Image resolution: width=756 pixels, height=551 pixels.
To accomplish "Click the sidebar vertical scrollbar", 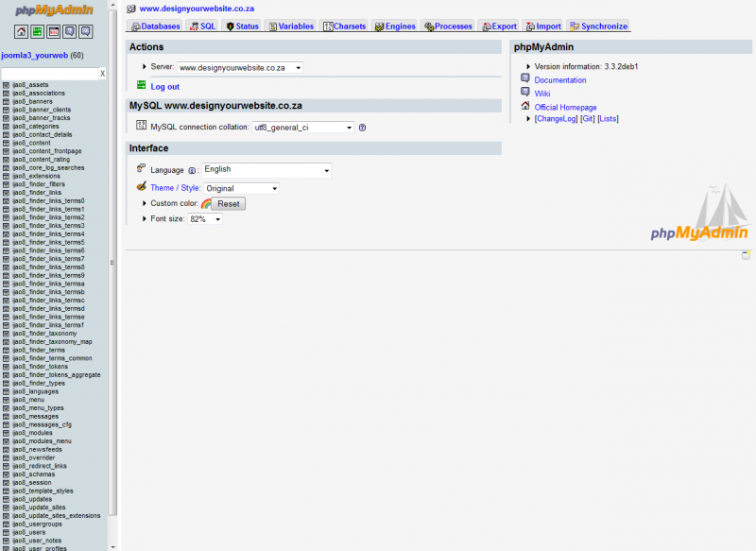I will [x=112, y=263].
